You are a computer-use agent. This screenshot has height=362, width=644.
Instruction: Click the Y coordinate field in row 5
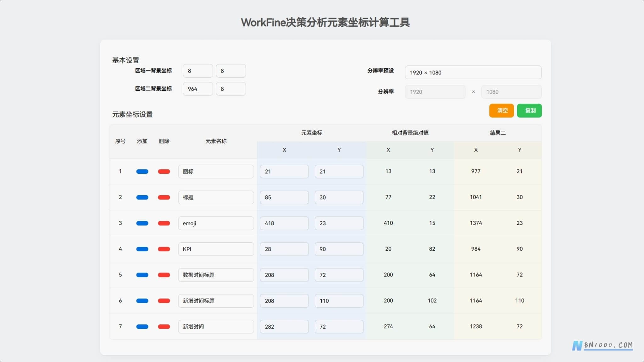[x=339, y=275]
